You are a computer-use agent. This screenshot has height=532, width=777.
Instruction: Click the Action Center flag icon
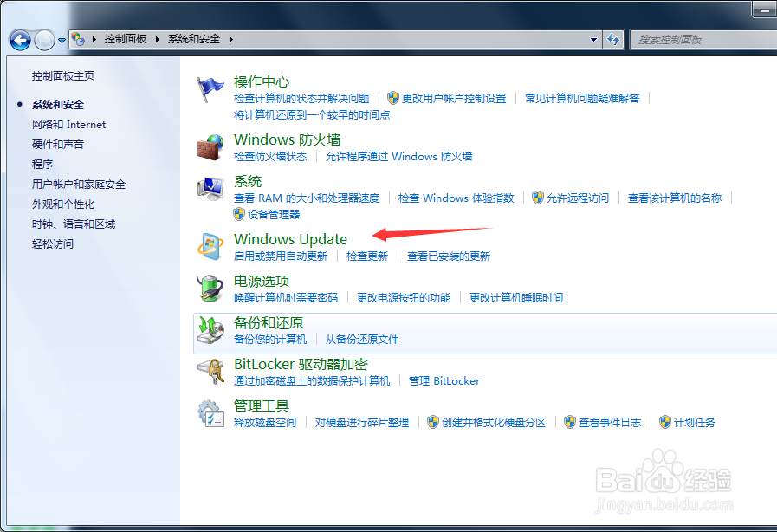210,89
